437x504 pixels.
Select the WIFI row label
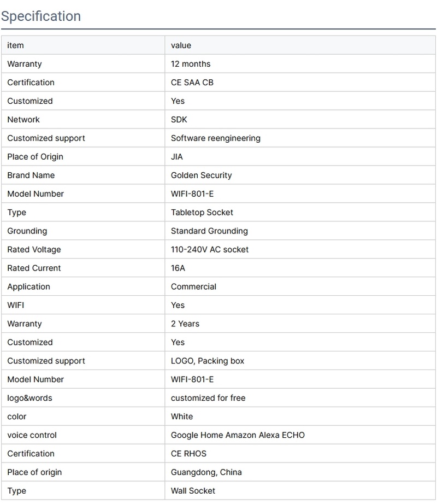[16, 306]
